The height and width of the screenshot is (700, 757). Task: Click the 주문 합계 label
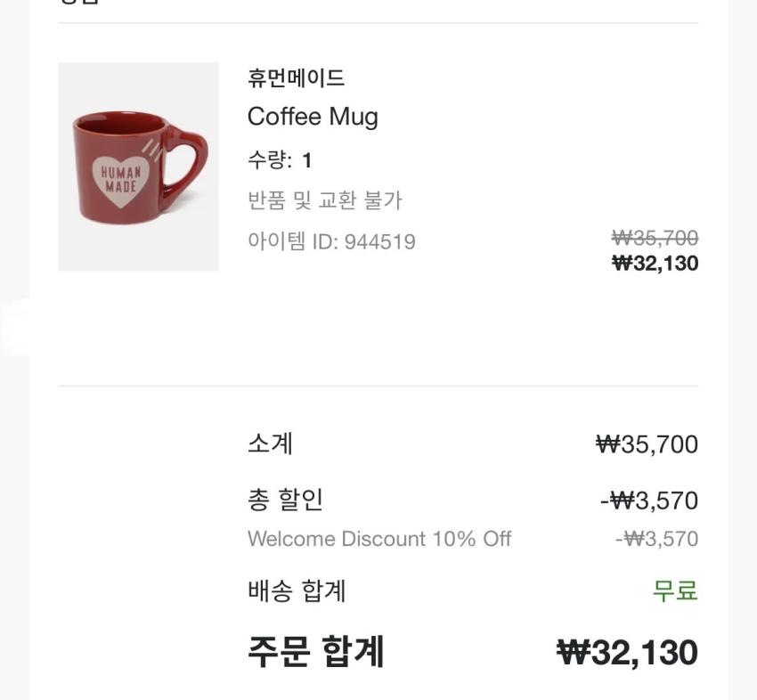pos(315,652)
